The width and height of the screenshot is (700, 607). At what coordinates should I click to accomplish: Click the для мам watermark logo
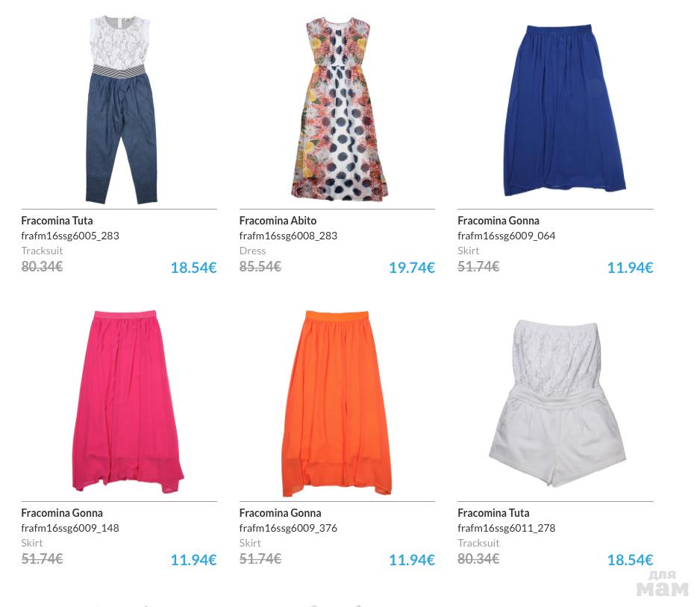click(663, 584)
